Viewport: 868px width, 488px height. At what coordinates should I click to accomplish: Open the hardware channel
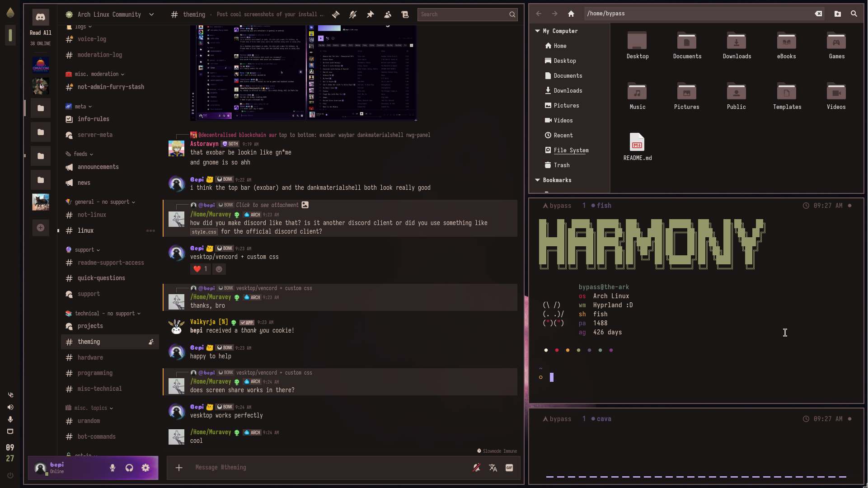(90, 357)
